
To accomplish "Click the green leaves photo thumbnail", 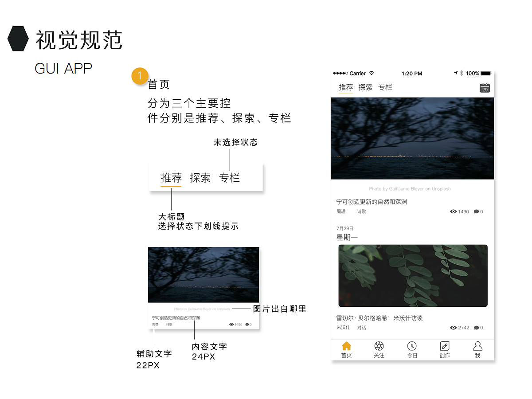I will 412,275.
